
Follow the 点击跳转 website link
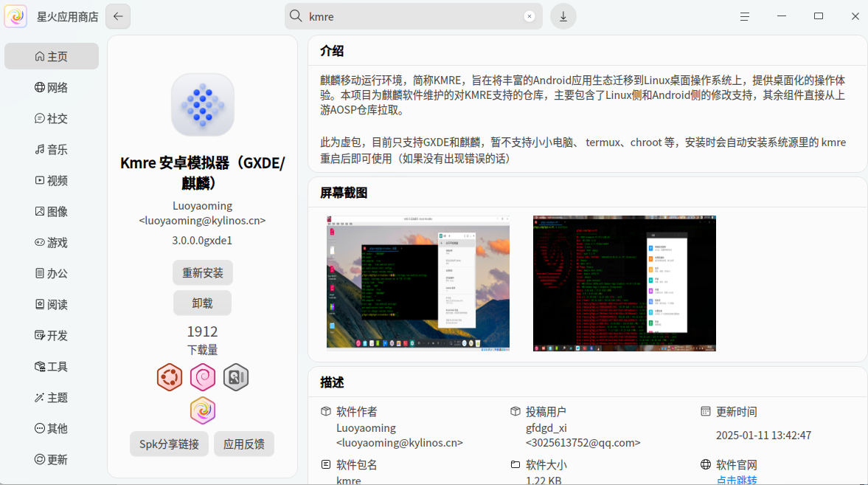point(736,480)
